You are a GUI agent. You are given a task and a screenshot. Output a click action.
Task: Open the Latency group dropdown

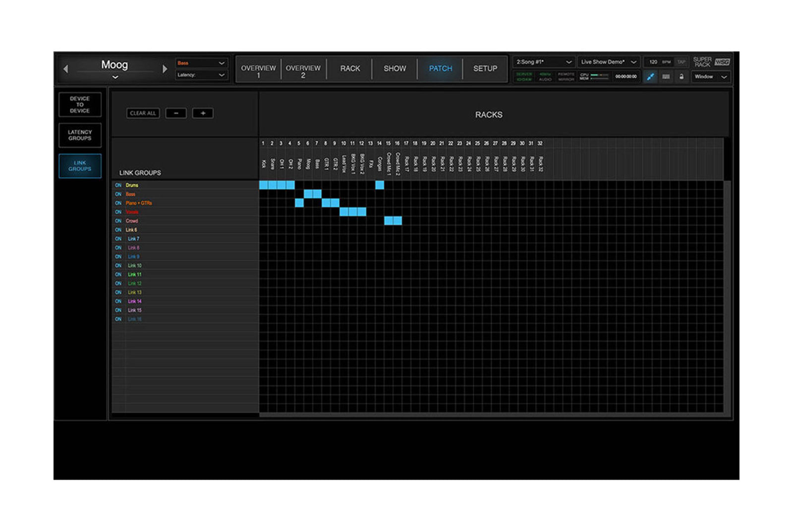[202, 75]
